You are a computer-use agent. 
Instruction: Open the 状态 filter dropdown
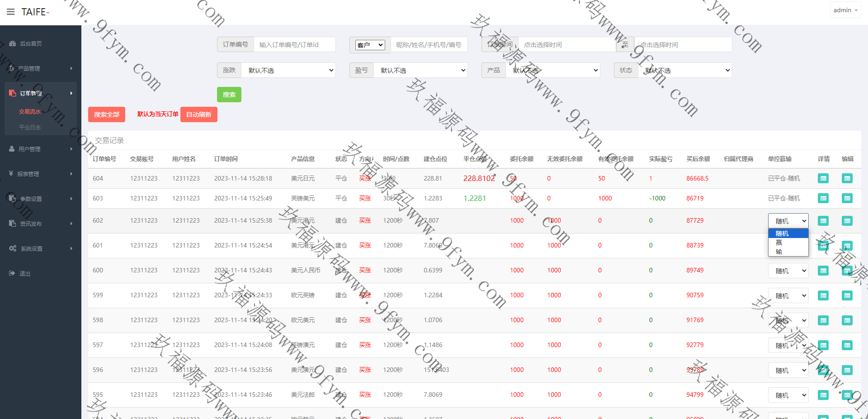[685, 70]
